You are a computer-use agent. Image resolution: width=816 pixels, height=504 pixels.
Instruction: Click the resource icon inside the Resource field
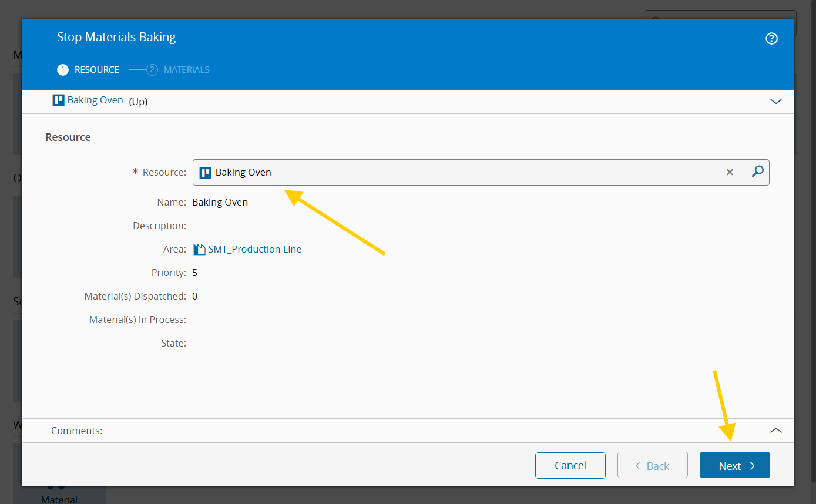point(205,173)
